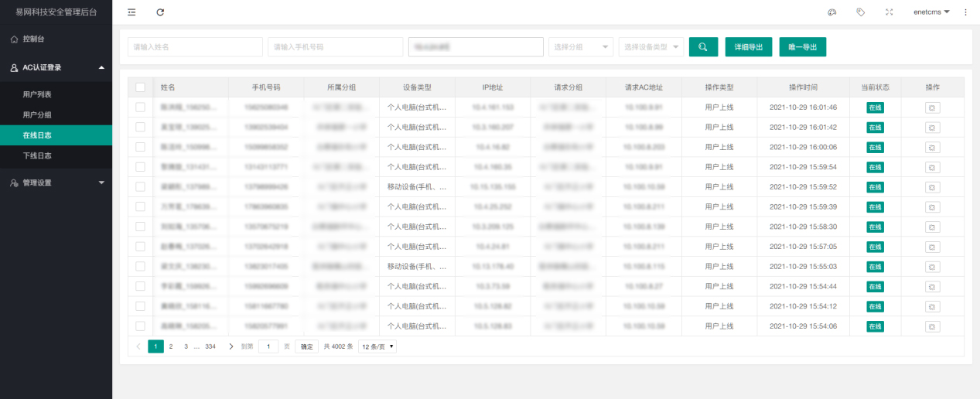Open the 选择分组 dropdown
Image resolution: width=980 pixels, height=399 pixels.
point(580,47)
